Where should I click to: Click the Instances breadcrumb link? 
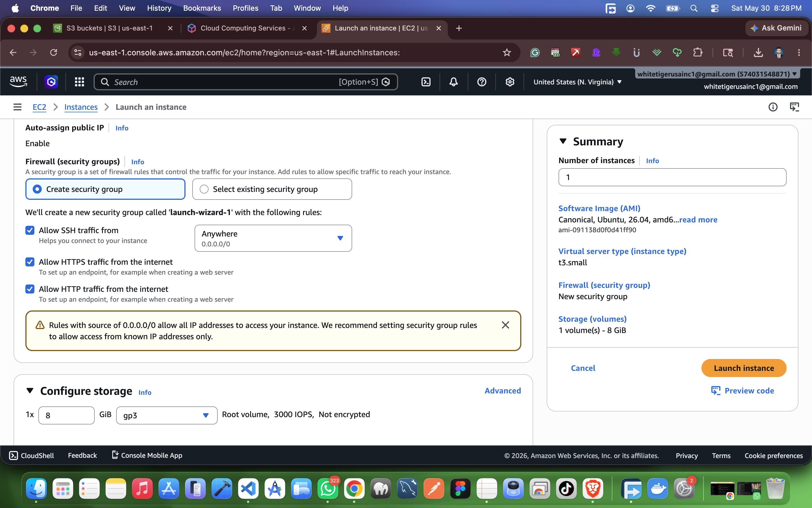click(81, 107)
